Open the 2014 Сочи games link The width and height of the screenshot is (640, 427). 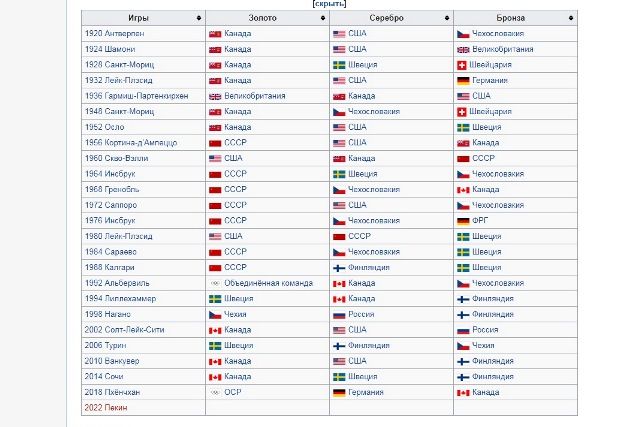click(x=106, y=377)
